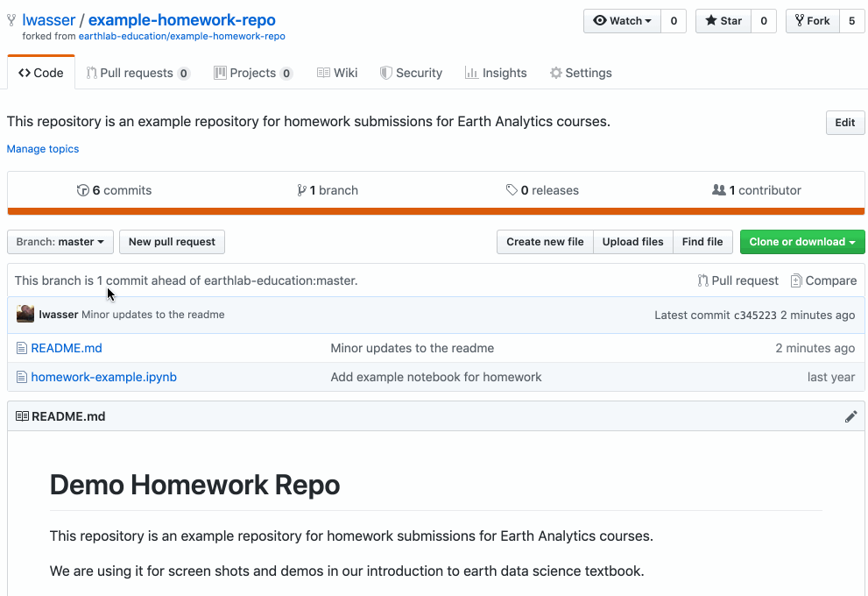The width and height of the screenshot is (868, 596).
Task: Click the README.md file icon
Action: click(22, 349)
